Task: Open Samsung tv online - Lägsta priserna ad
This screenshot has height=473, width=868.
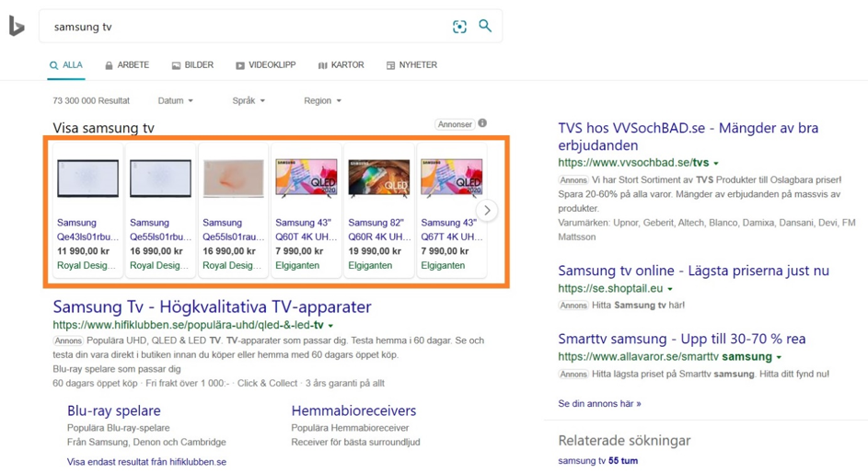Action: click(694, 271)
